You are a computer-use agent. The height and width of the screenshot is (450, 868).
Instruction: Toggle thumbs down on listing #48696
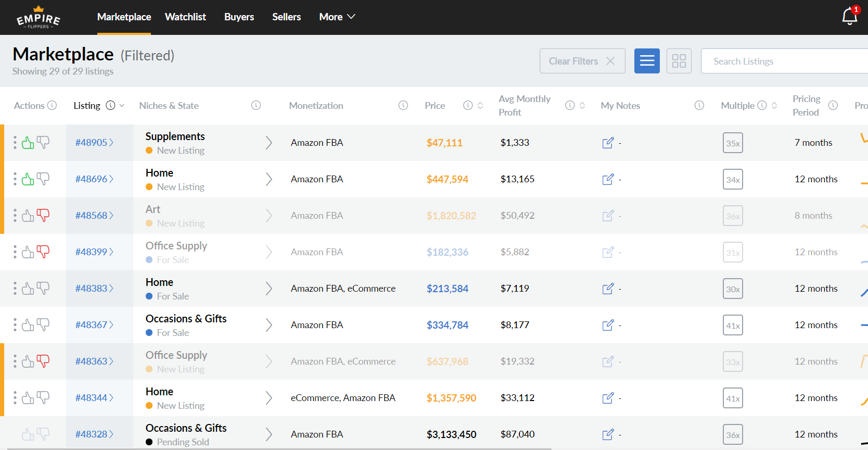pyautogui.click(x=43, y=179)
